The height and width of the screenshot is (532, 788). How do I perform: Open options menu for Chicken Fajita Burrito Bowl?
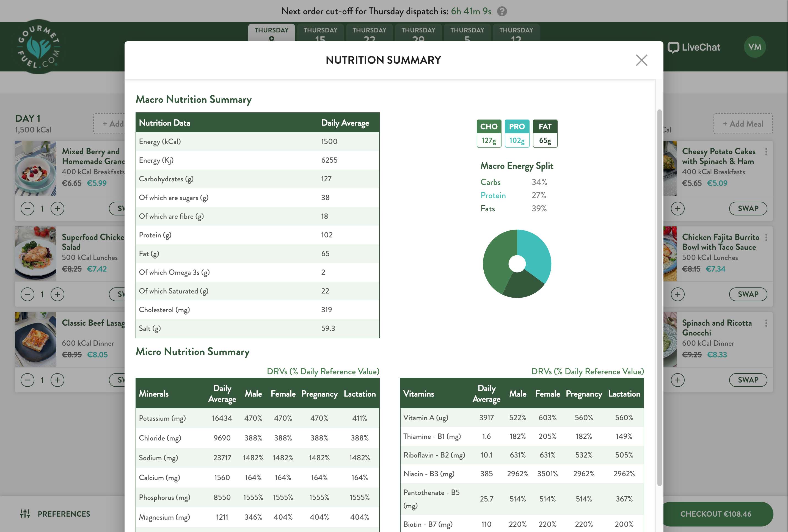click(766, 237)
